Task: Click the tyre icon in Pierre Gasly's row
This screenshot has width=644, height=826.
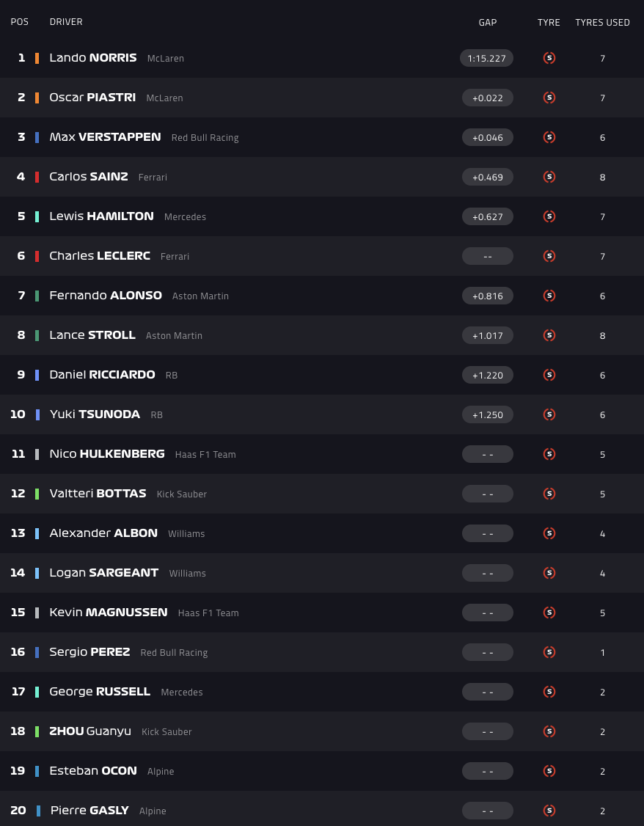Action: [549, 811]
